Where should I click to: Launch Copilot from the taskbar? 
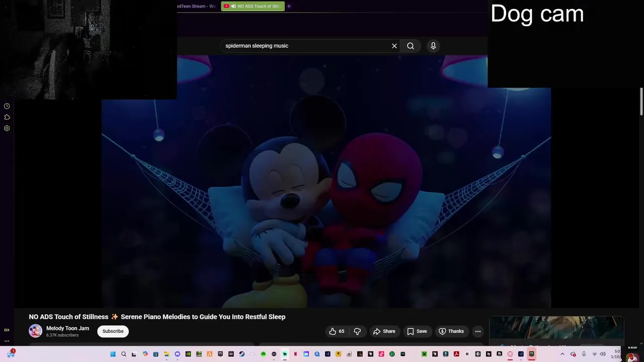145,354
